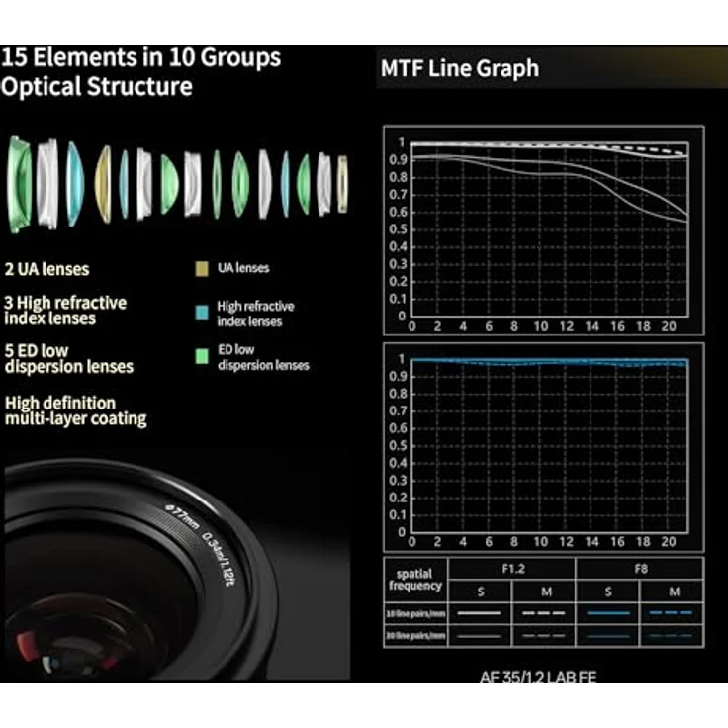Click the yellow UA lenses legend swatch
Image resolution: width=728 pixels, height=728 pixels.
[x=202, y=269]
